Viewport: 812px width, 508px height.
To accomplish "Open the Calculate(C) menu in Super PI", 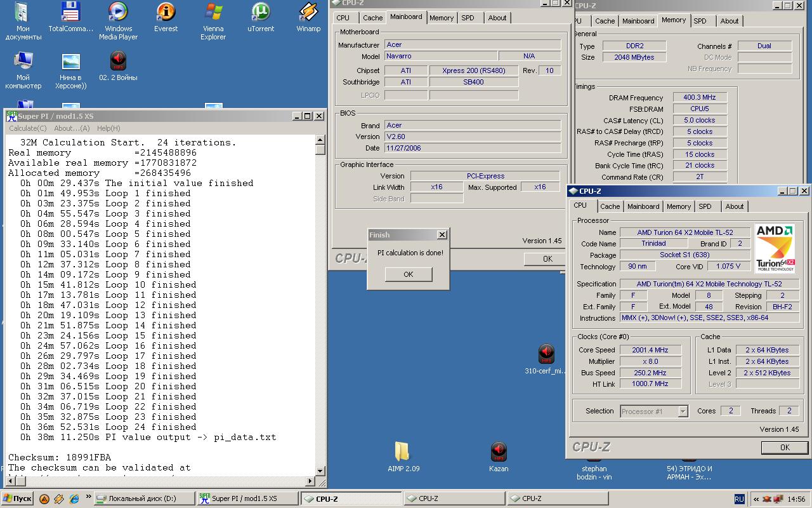I will point(27,128).
